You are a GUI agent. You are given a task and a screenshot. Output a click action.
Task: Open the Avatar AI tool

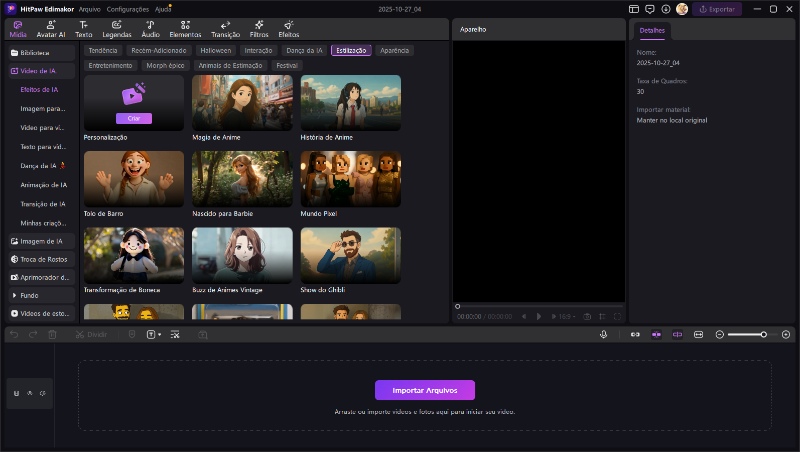[51, 28]
